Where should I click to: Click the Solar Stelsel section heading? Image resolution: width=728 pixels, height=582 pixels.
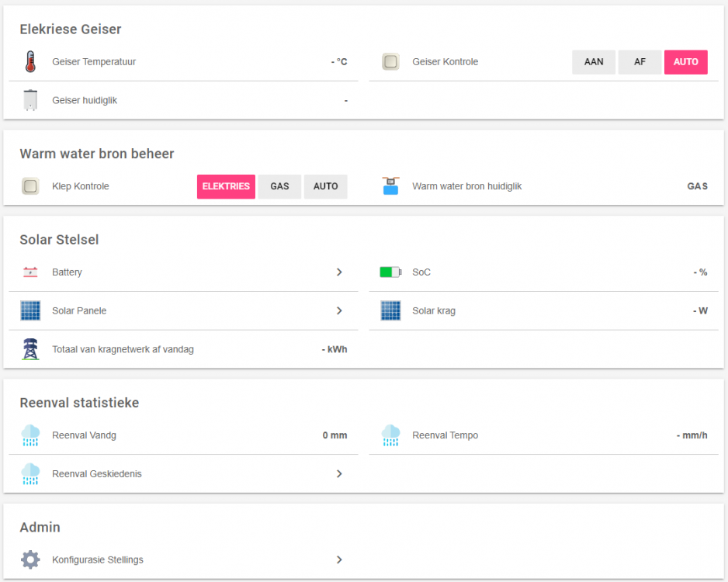tap(59, 240)
